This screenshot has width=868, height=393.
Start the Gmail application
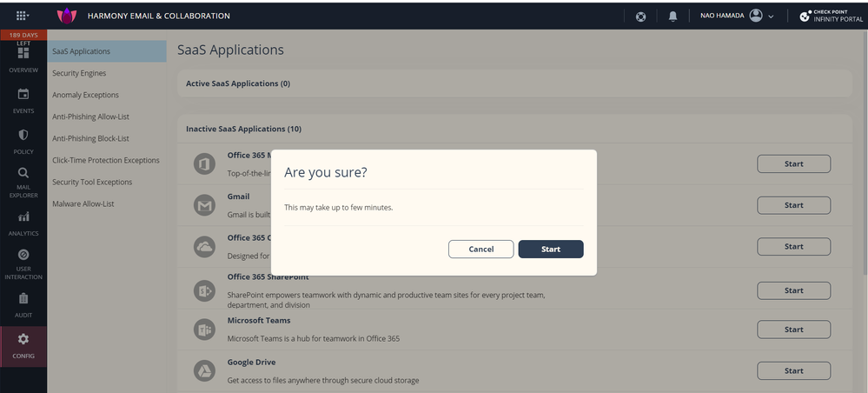[x=794, y=205]
